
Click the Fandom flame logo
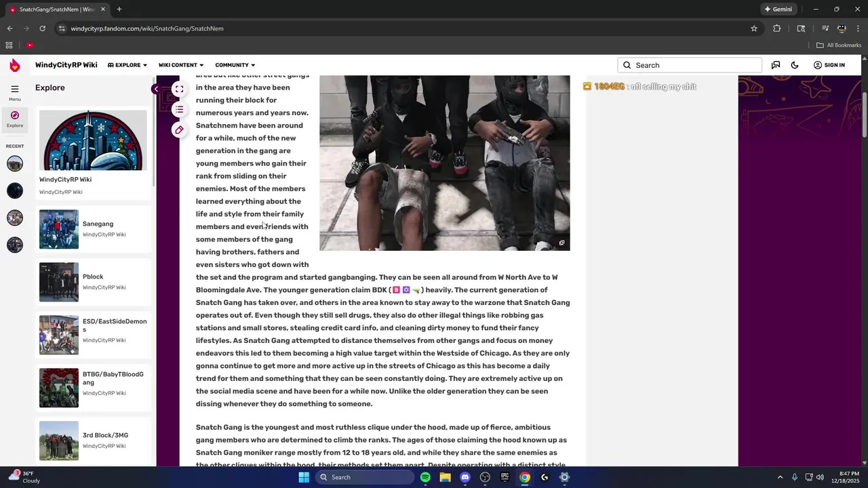(x=15, y=65)
